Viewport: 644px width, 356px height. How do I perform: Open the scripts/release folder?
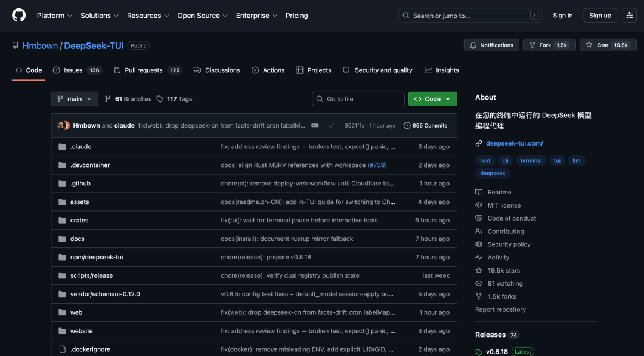[x=91, y=275]
